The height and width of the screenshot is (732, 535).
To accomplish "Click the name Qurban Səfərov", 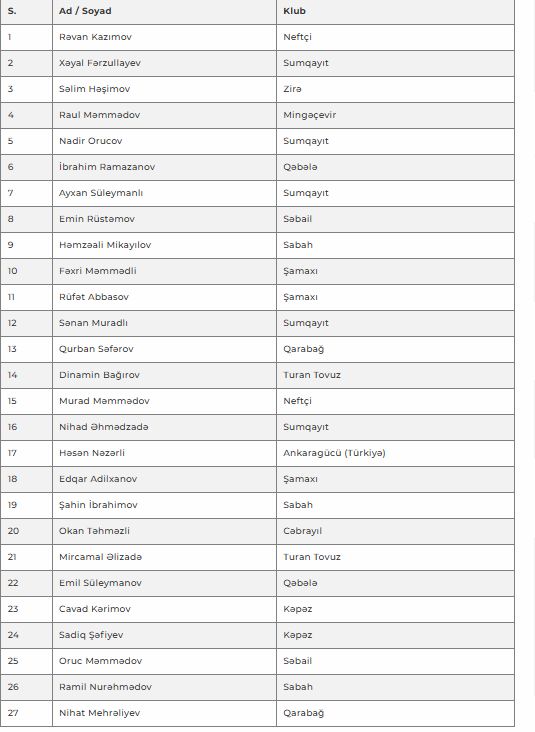I will (x=96, y=349).
